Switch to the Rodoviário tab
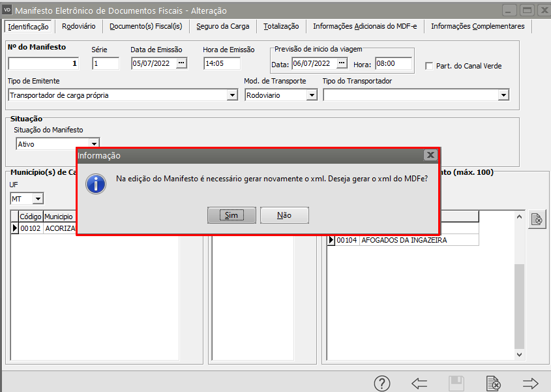Viewport: 551px width, 392px height. coord(79,26)
